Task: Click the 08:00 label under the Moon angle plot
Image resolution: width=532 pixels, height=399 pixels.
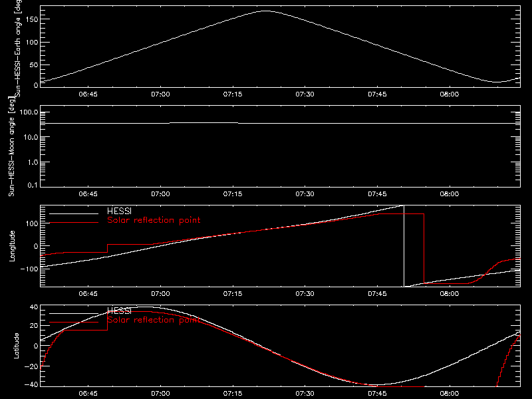Action: tap(450, 194)
